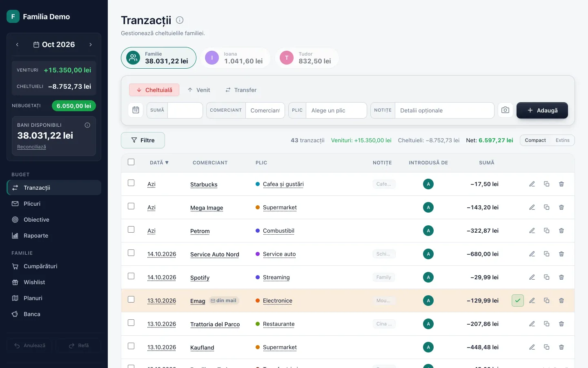Open Obiective in the sidebar
The height and width of the screenshot is (368, 588).
click(x=54, y=220)
